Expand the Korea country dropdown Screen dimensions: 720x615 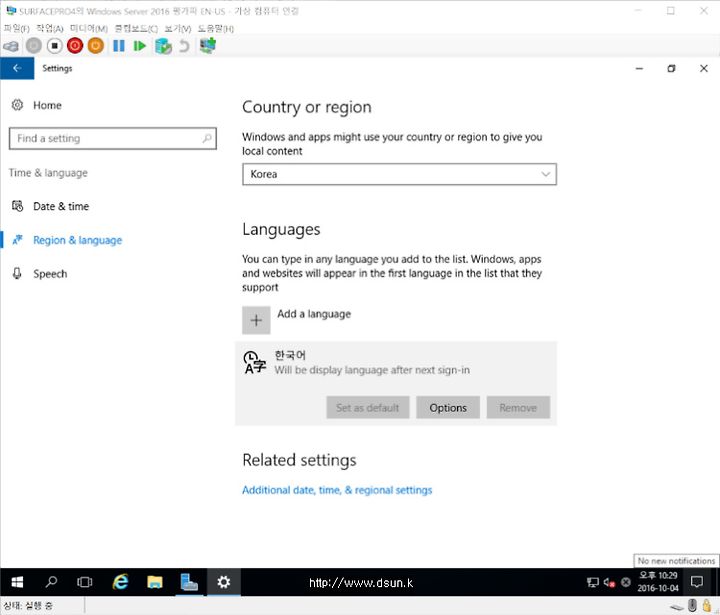399,174
